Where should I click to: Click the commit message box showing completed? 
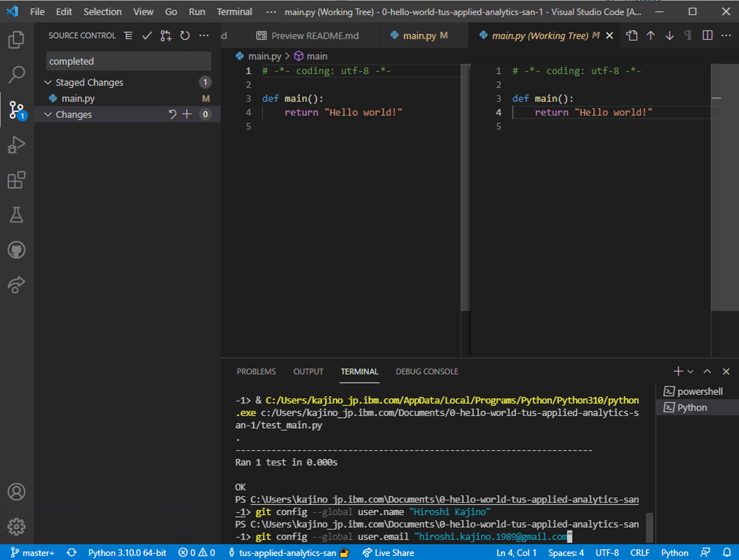click(x=128, y=61)
